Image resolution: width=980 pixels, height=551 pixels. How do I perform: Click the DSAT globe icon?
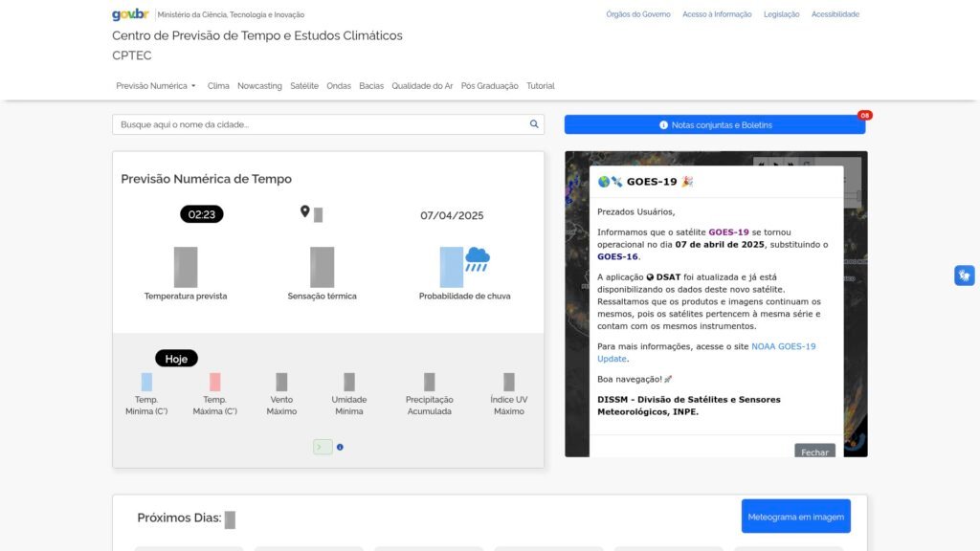pyautogui.click(x=650, y=277)
